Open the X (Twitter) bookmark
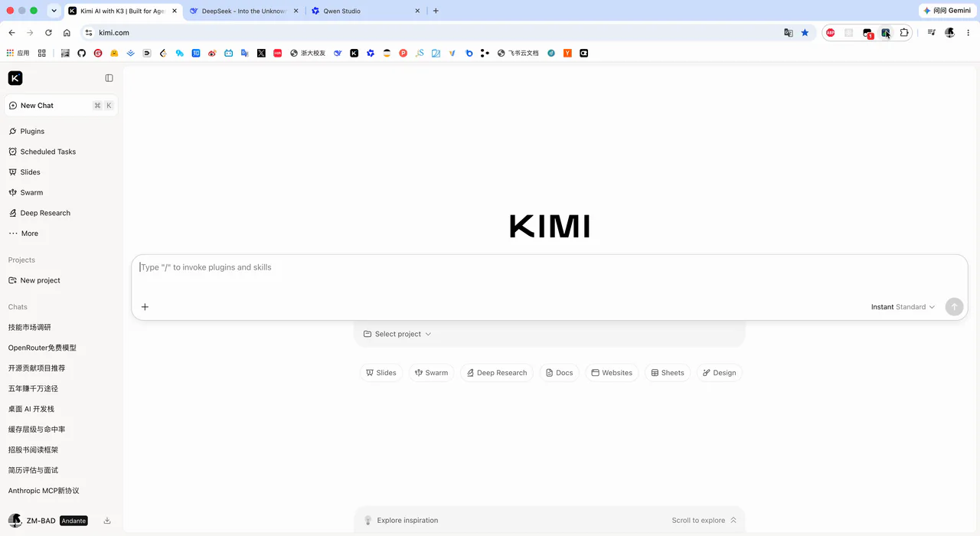The height and width of the screenshot is (536, 980). point(261,53)
